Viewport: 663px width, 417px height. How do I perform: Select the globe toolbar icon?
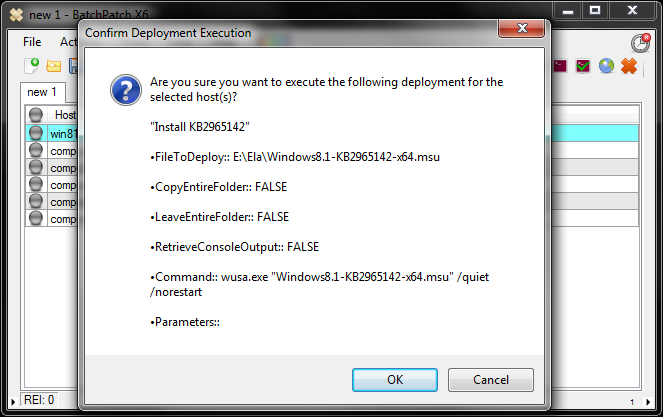[x=606, y=66]
